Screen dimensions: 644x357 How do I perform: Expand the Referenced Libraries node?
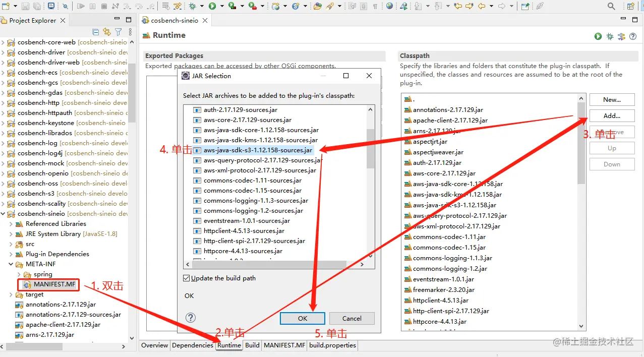11,224
